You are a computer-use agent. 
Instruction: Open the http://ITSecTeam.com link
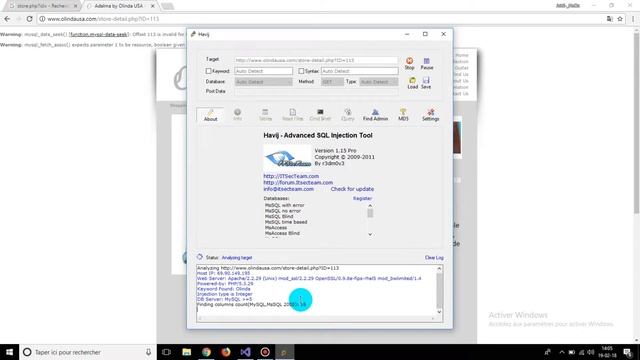click(x=291, y=176)
